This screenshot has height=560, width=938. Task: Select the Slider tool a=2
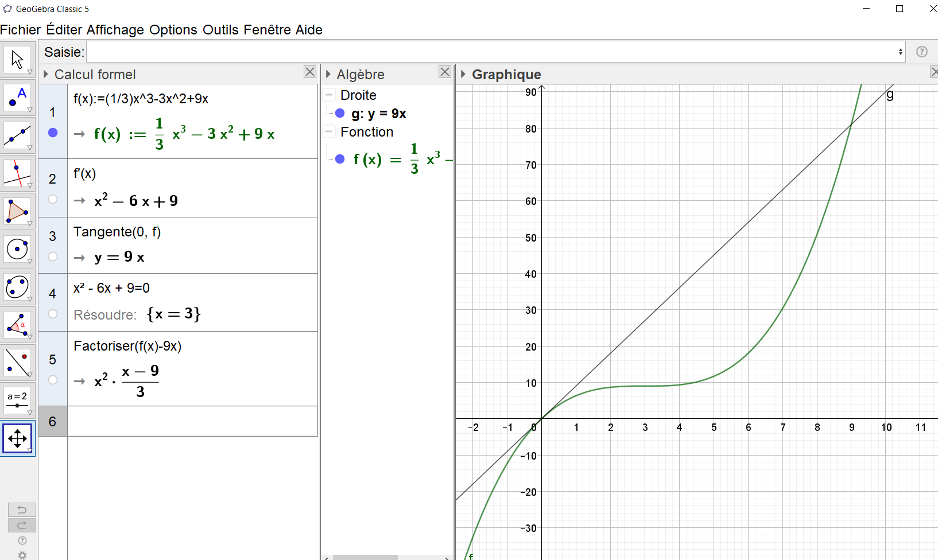(x=17, y=400)
